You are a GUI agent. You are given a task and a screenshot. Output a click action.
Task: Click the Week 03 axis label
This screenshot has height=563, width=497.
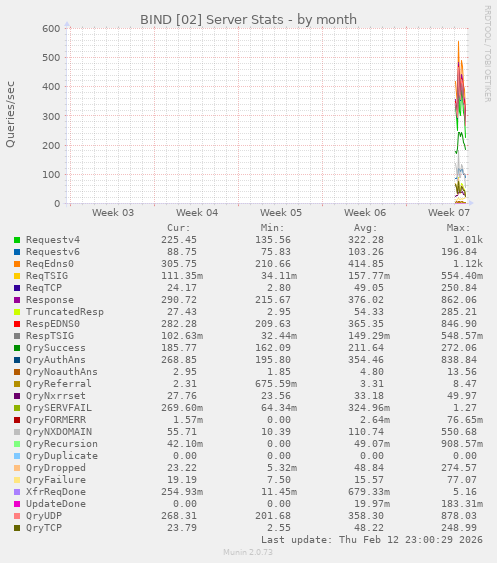tap(113, 213)
